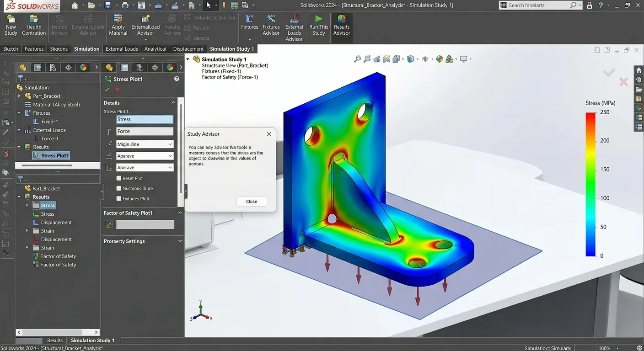
Task: Click the bottom Results tab
Action: [x=54, y=340]
